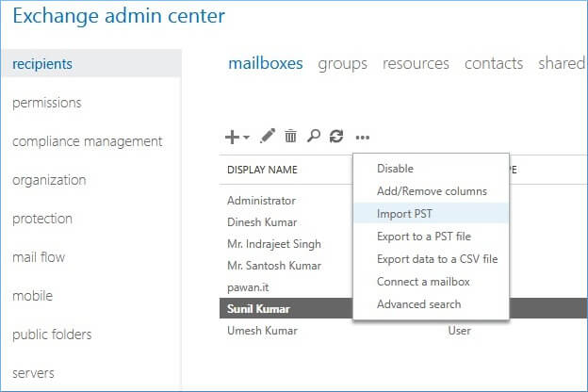Viewport: 588px width, 392px height.
Task: Click the User type cell for Umesh Kumar
Action: [x=460, y=331]
